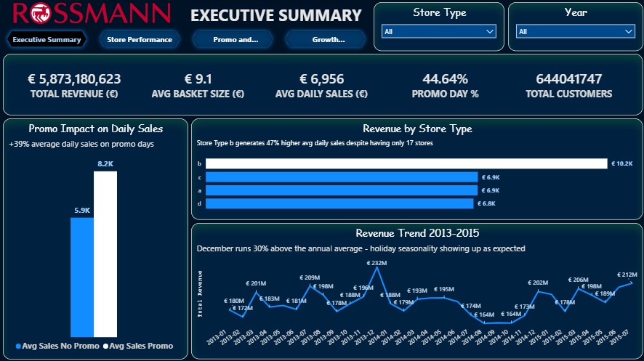Screen dimensions: 644x361
Task: Select the Avg Basket Size € 9.1 value
Action: click(198, 78)
